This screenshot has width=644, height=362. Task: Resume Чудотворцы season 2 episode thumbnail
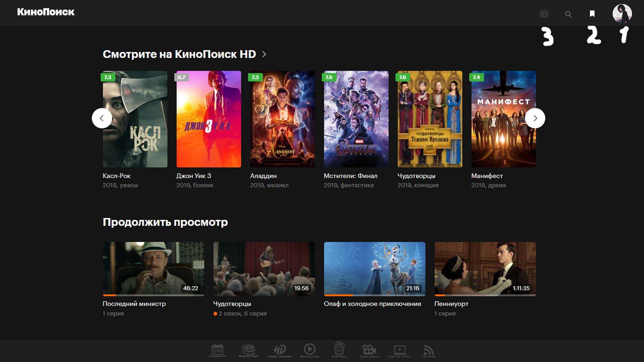click(x=264, y=269)
